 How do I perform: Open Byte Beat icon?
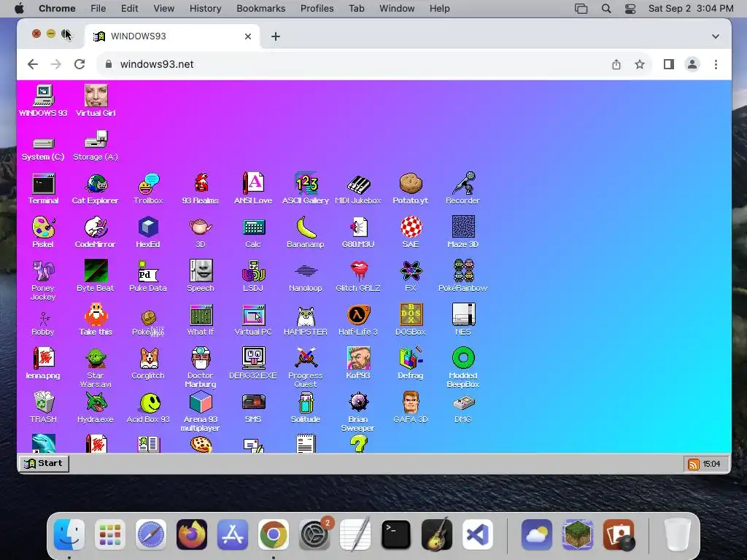(96, 276)
